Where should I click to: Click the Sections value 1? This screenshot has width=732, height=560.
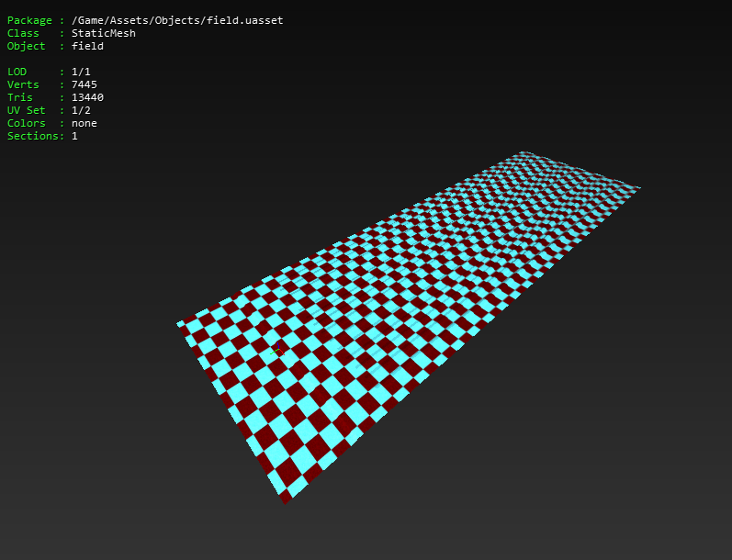coord(74,136)
